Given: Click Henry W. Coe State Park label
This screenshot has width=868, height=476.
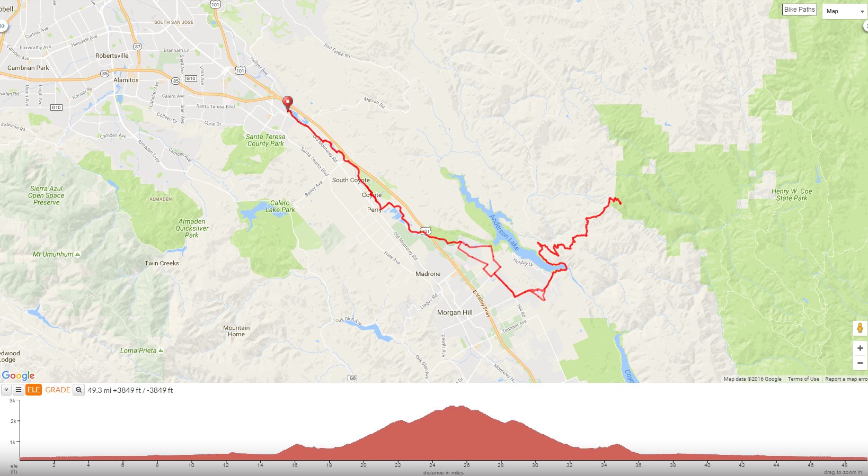Looking at the screenshot, I should click(x=792, y=195).
